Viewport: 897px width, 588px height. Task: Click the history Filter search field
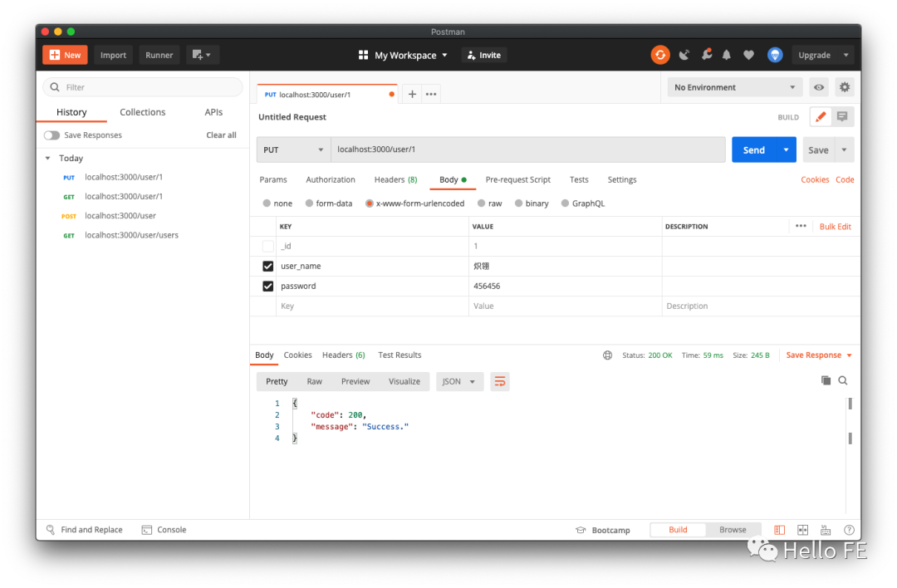click(143, 87)
